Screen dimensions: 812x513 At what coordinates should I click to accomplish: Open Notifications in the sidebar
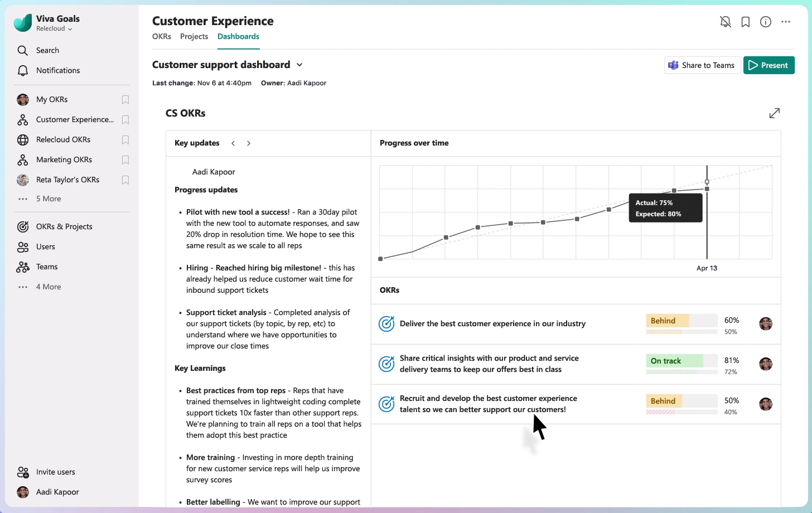(57, 70)
